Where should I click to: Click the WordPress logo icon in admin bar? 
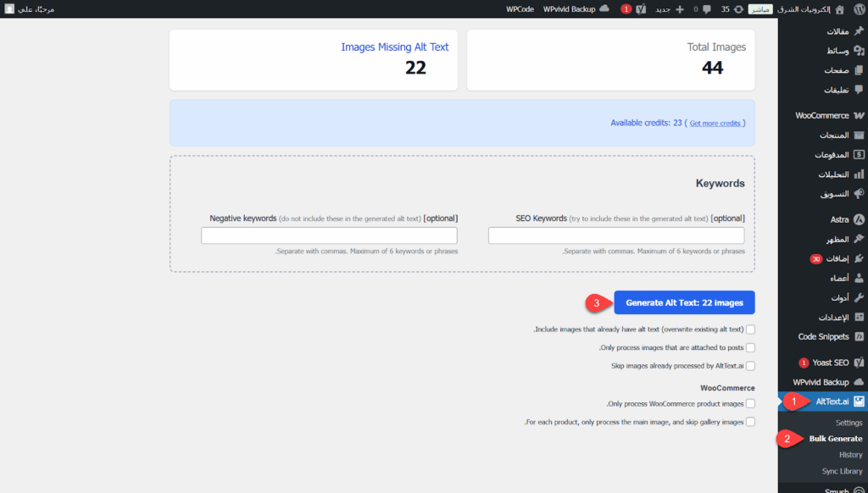[x=860, y=8]
